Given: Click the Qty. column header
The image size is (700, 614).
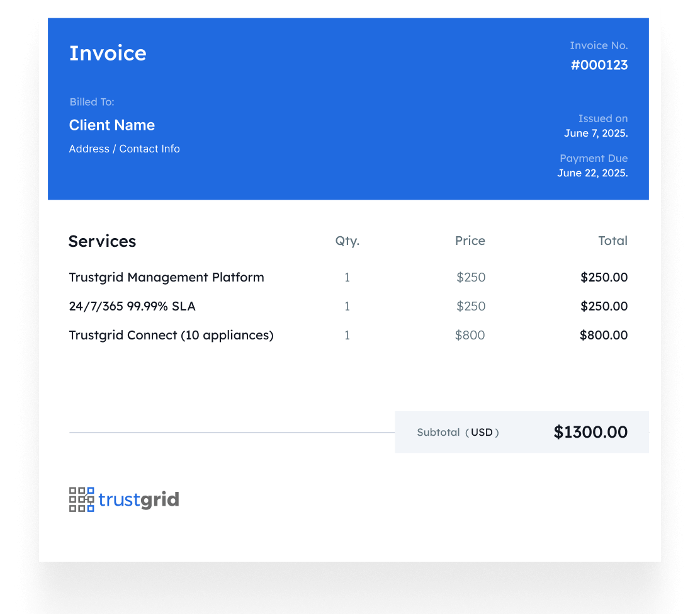Looking at the screenshot, I should (347, 241).
